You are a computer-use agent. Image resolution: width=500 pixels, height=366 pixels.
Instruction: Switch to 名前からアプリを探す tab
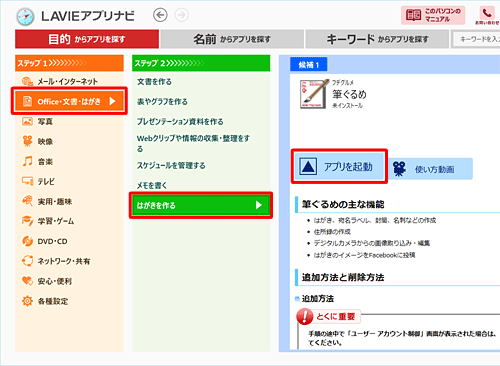click(x=232, y=39)
